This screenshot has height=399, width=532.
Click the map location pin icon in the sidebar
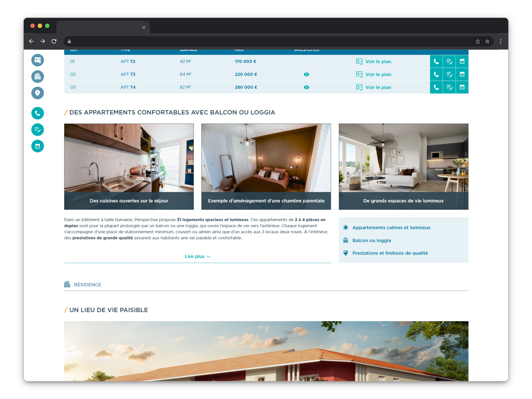tap(37, 93)
